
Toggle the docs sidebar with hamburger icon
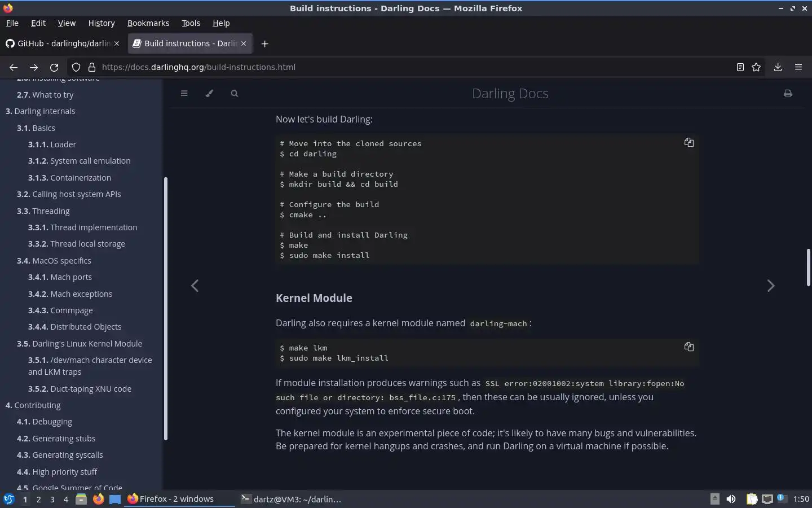184,94
